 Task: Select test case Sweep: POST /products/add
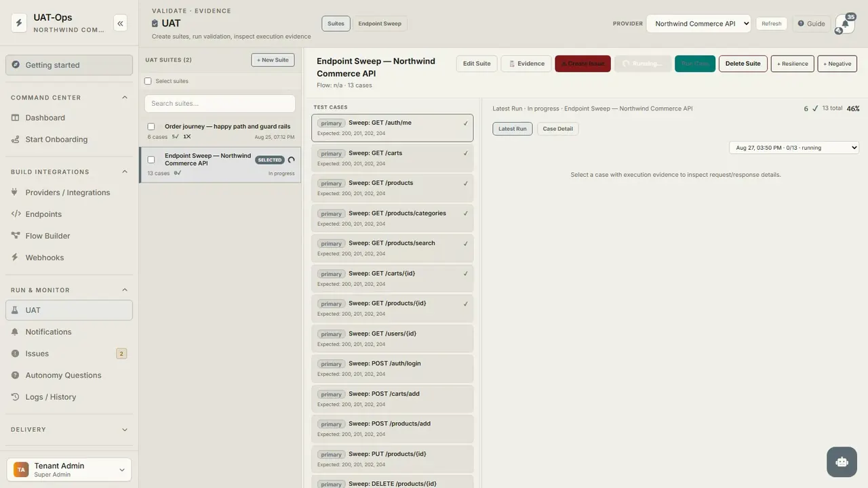pyautogui.click(x=393, y=429)
